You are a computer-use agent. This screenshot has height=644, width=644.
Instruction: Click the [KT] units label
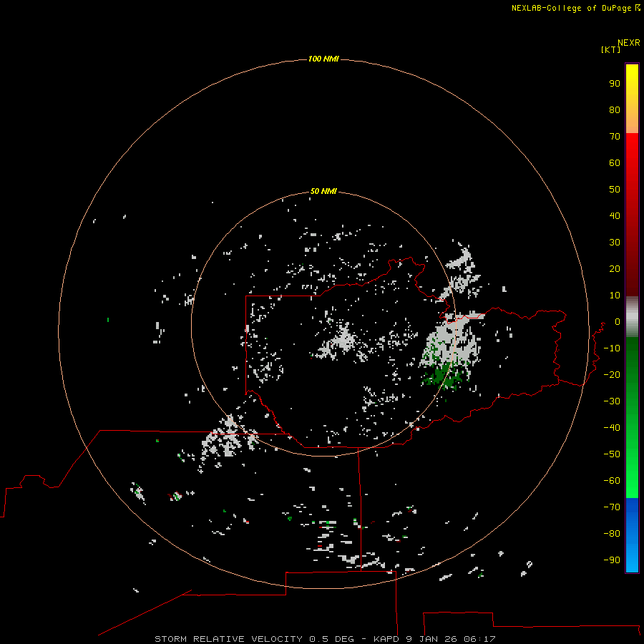(x=611, y=49)
